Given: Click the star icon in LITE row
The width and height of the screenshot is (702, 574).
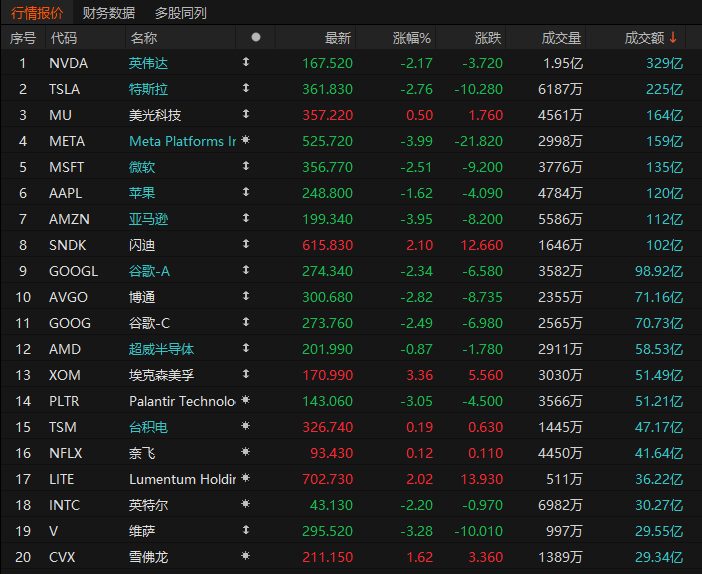Looking at the screenshot, I should [x=245, y=478].
